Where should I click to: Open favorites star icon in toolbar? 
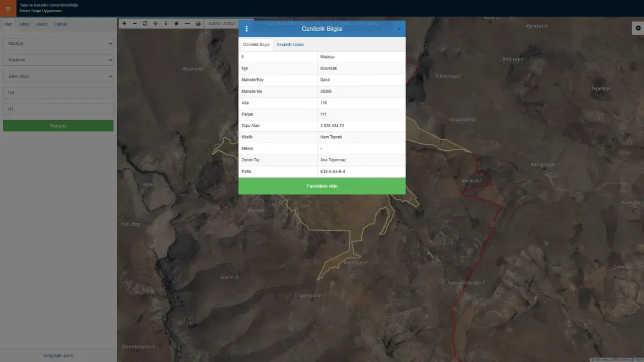(x=177, y=24)
